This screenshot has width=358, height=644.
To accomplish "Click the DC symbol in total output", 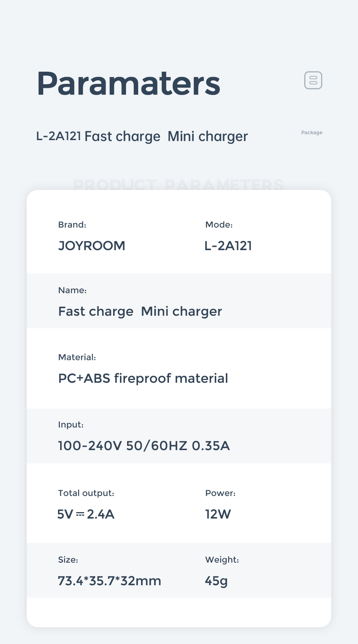I will [80, 514].
